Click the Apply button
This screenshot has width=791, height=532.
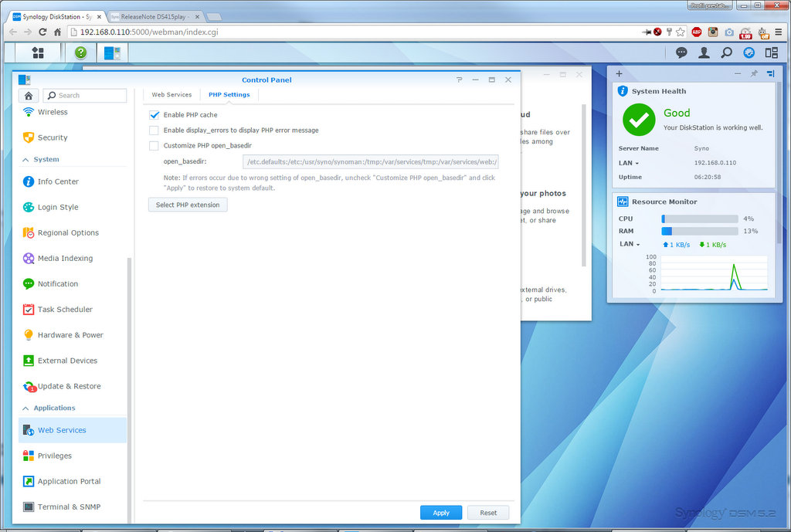coord(441,513)
